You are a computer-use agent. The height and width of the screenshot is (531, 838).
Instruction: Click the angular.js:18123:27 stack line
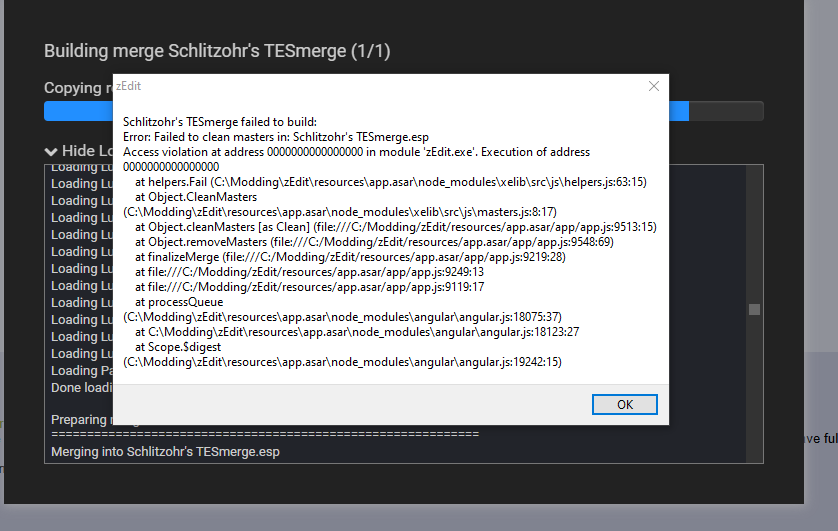(357, 332)
